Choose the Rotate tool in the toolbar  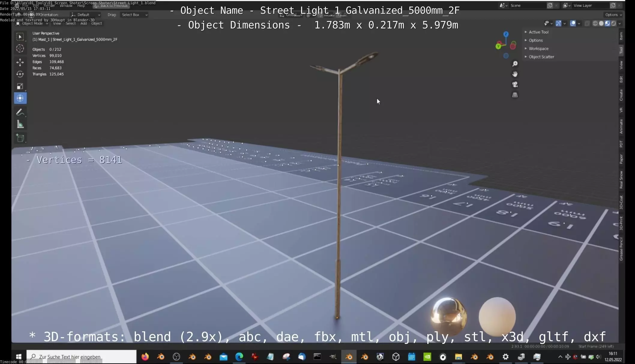click(20, 74)
